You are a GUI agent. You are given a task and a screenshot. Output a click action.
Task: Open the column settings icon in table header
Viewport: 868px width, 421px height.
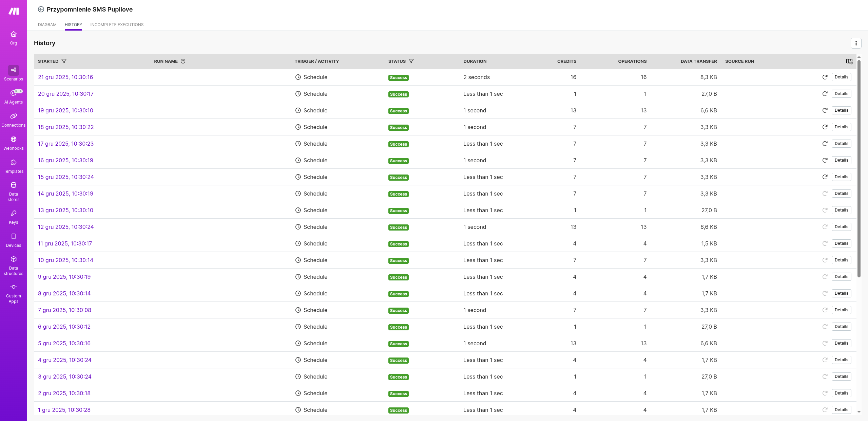tap(849, 61)
